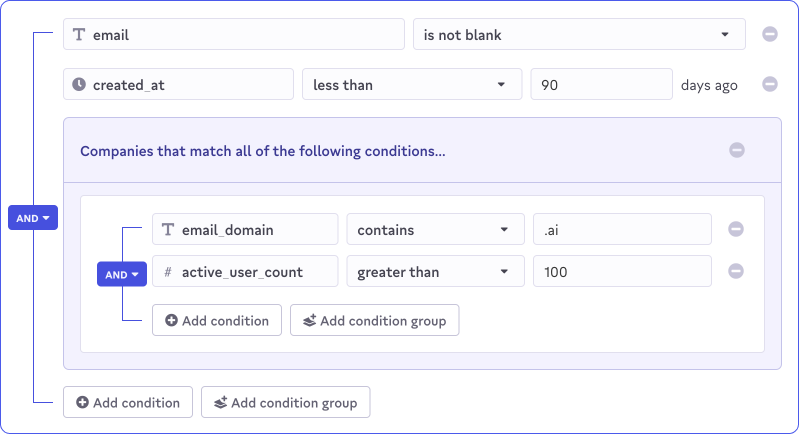Remove the created_at condition row
799x434 pixels.
(x=770, y=84)
